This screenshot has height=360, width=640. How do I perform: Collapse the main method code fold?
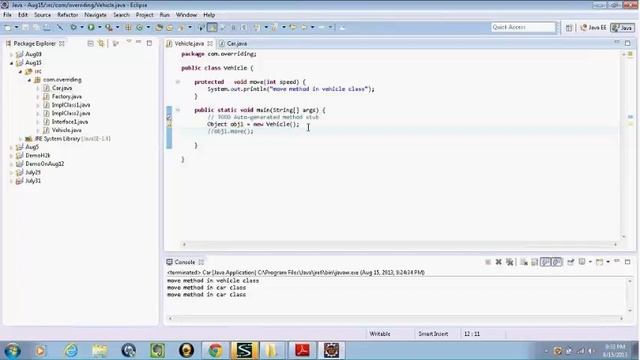click(x=178, y=110)
